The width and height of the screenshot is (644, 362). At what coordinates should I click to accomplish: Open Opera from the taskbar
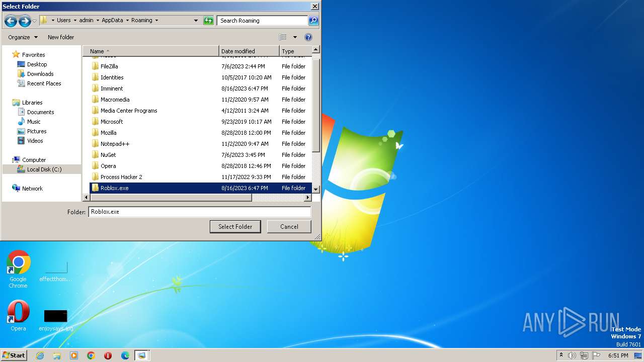click(108, 355)
